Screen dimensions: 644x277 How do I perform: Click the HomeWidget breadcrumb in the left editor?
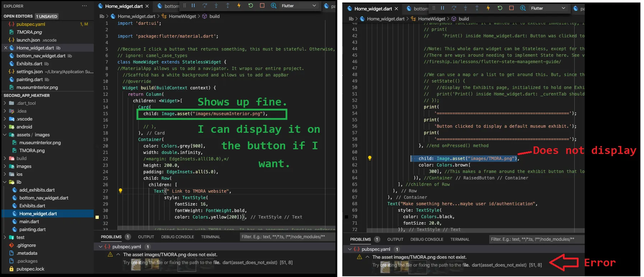coord(182,17)
